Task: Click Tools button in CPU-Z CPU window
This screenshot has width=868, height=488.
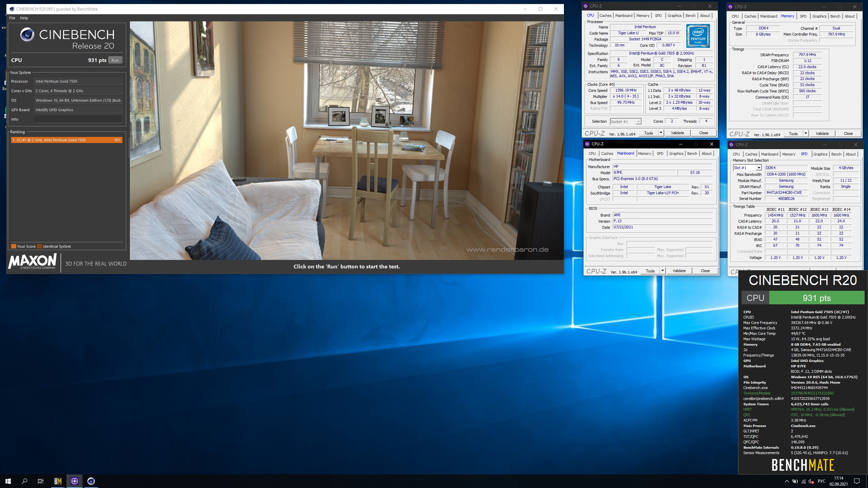Action: pos(649,133)
